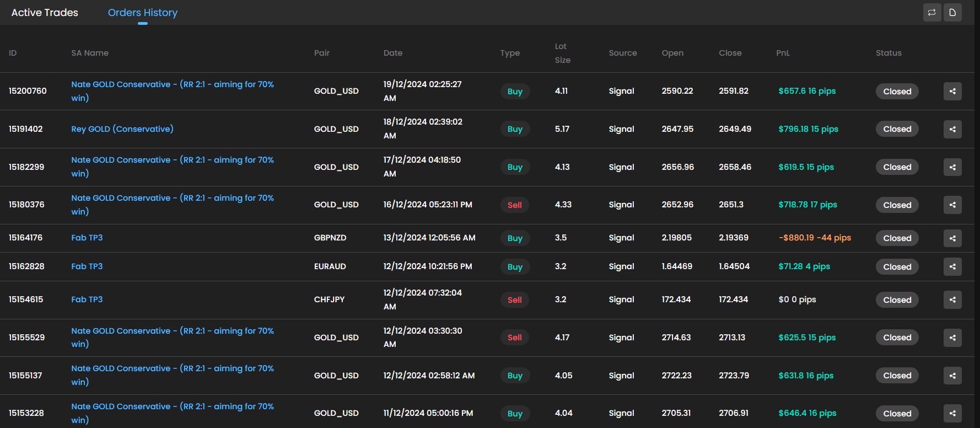This screenshot has width=980, height=428.
Task: Share trade 15200760 via share icon
Action: 952,92
